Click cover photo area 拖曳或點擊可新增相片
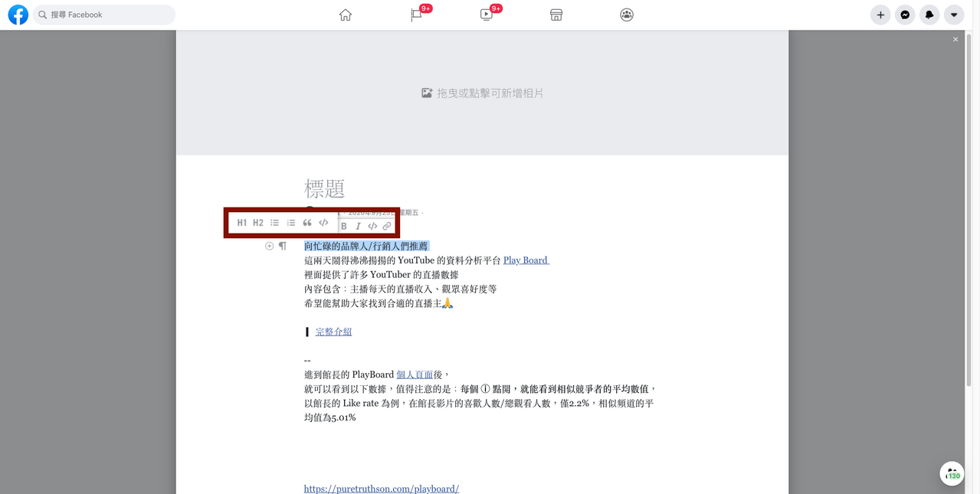Screen dimensions: 980x494 482,93
